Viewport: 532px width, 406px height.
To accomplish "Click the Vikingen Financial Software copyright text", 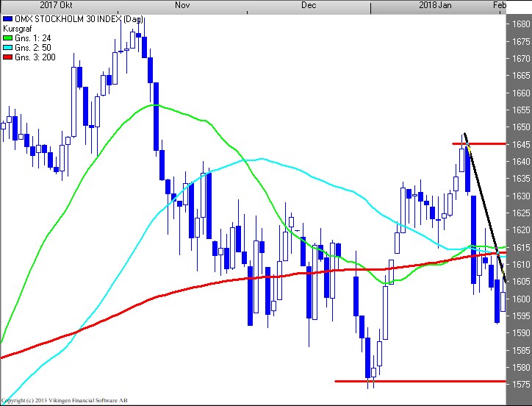I will tap(66, 400).
